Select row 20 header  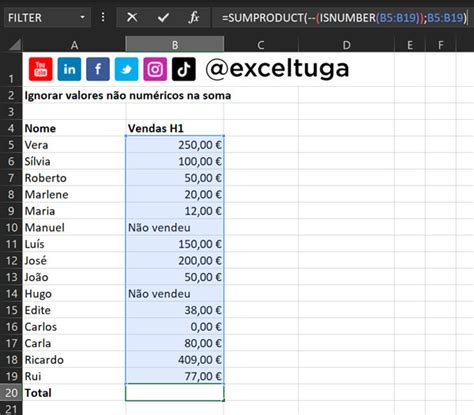click(11, 393)
